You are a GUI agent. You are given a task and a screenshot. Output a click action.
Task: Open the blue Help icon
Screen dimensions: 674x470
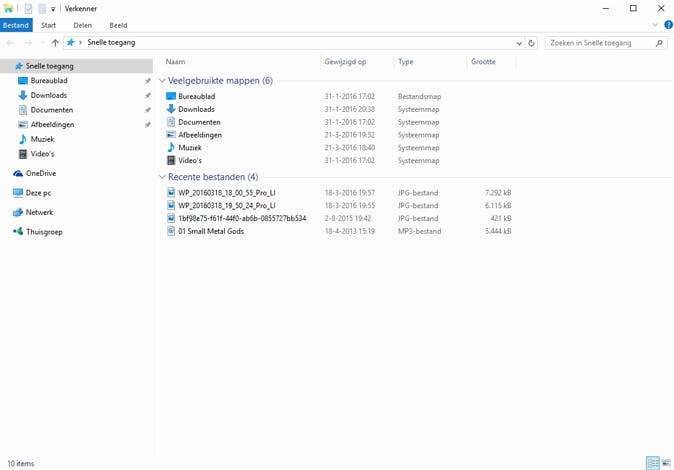668,25
